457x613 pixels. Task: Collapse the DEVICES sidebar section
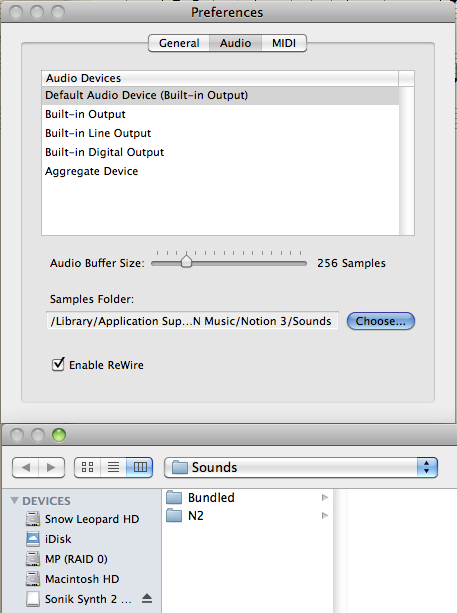[14, 500]
